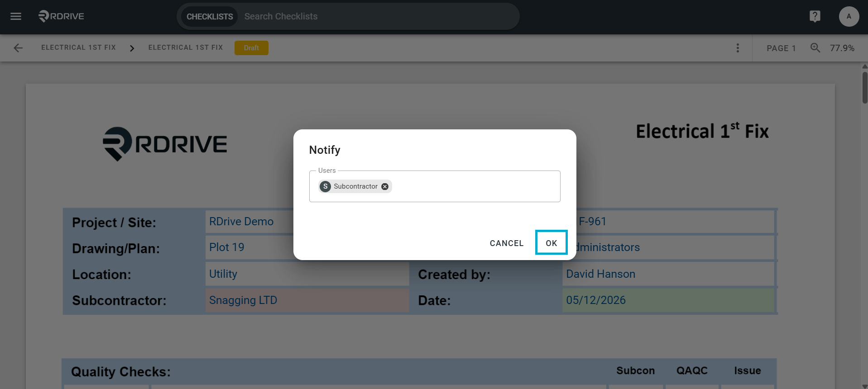The image size is (868, 389).
Task: Click the Subcontractor chip avatar S
Action: (x=325, y=186)
